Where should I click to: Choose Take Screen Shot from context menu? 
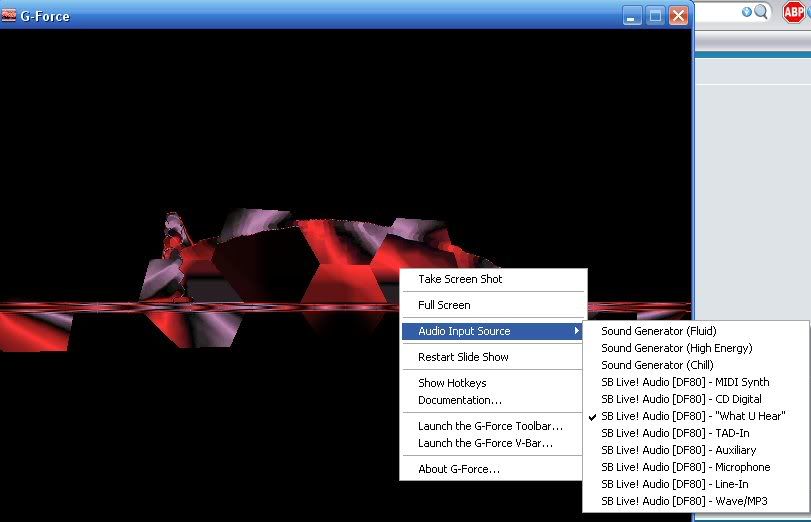(493, 279)
